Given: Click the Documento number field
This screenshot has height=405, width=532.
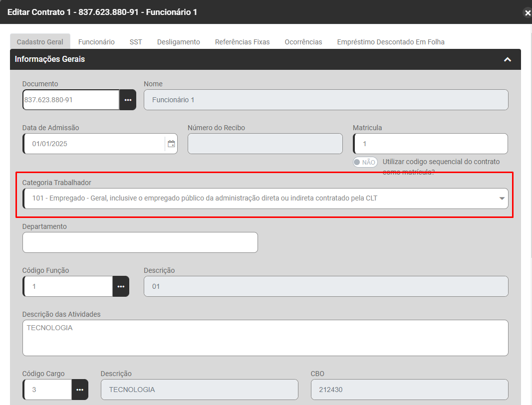Looking at the screenshot, I should pos(71,100).
